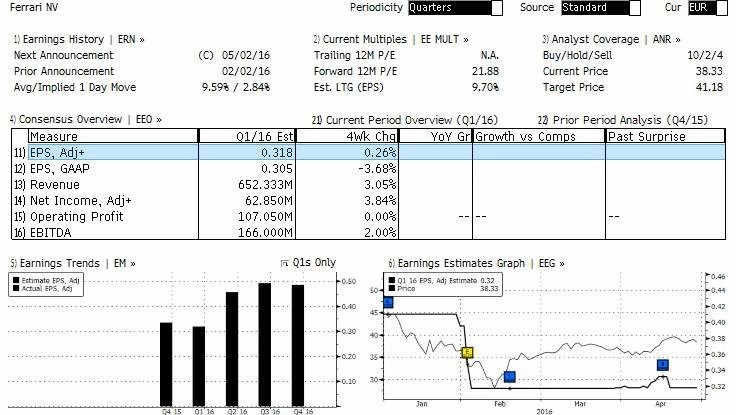Click the Current Price value 38.33

[709, 71]
